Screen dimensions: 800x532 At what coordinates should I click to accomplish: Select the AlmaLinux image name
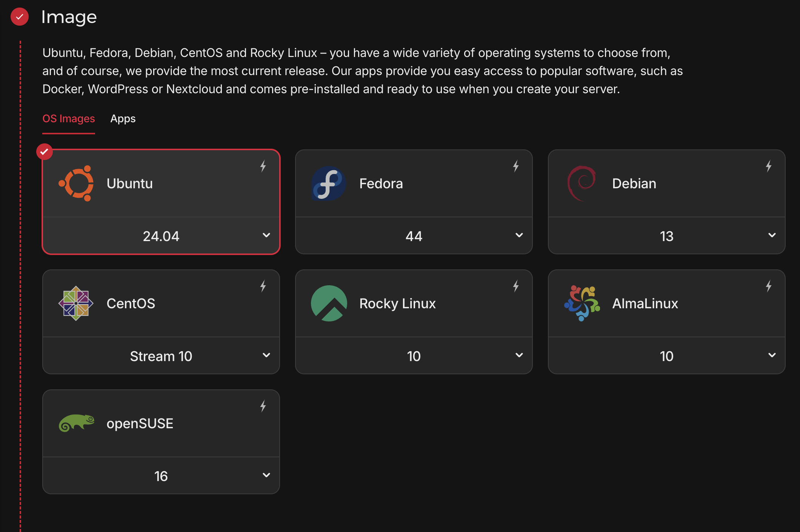[645, 304]
